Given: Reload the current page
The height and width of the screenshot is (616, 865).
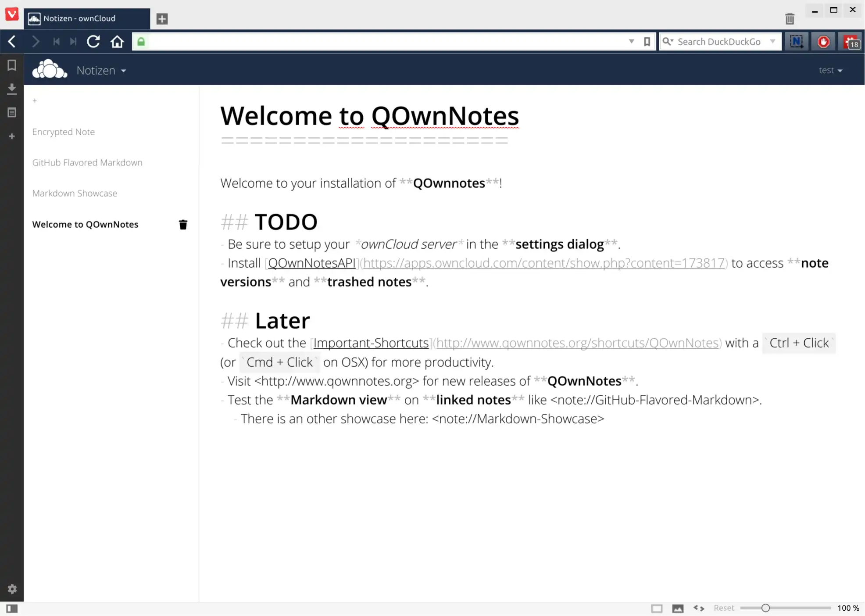Looking at the screenshot, I should pos(93,42).
